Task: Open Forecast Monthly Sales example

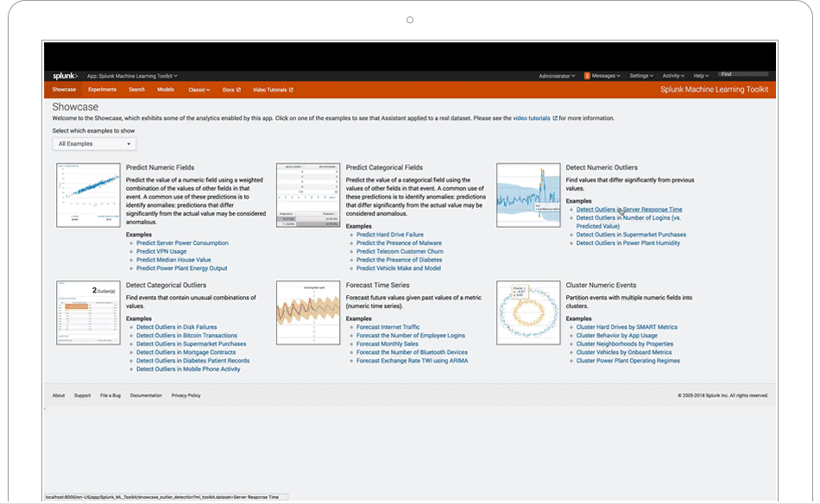Action: coord(387,344)
